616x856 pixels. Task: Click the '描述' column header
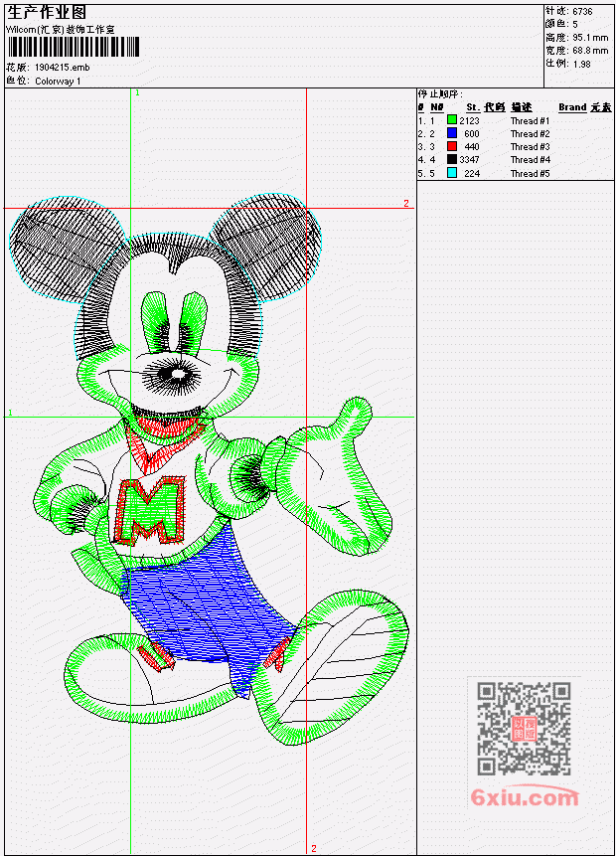[521, 107]
